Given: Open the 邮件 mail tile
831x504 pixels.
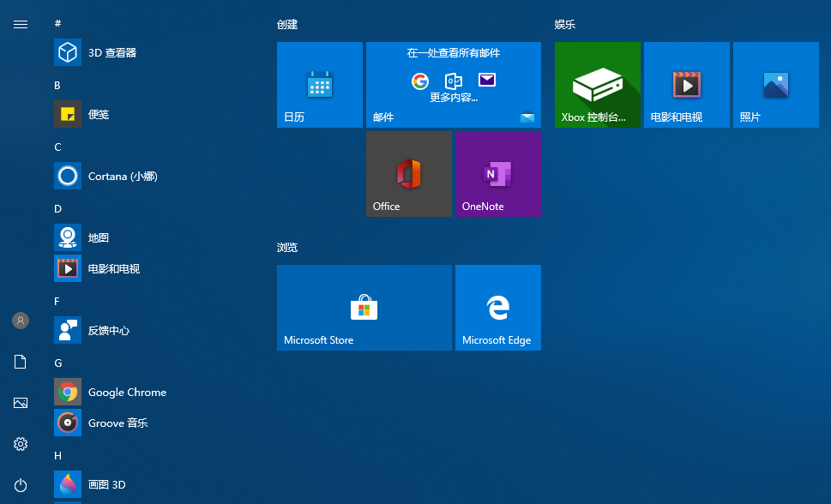Looking at the screenshot, I should tap(454, 85).
